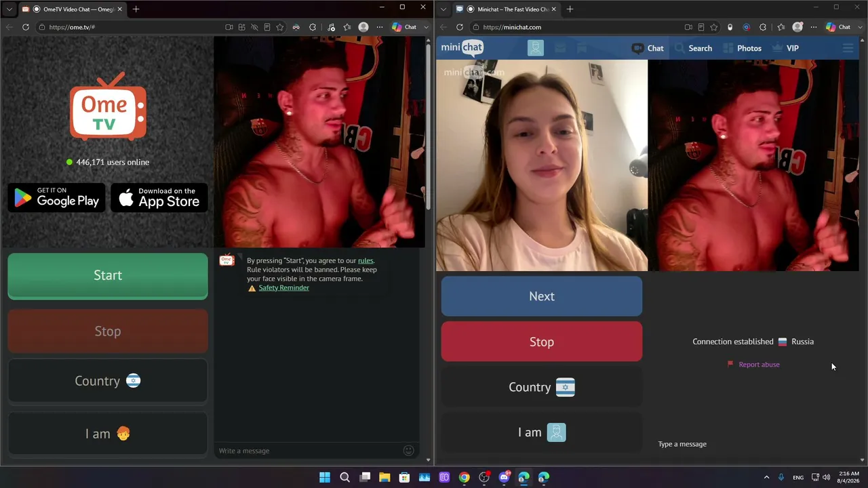
Task: Download OmeTV on the App Store
Action: pyautogui.click(x=159, y=197)
